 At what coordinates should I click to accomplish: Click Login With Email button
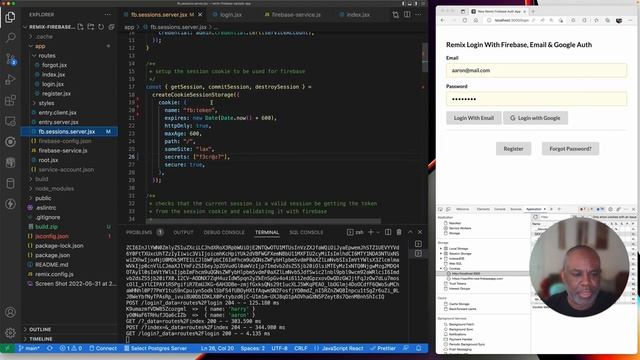coord(473,118)
